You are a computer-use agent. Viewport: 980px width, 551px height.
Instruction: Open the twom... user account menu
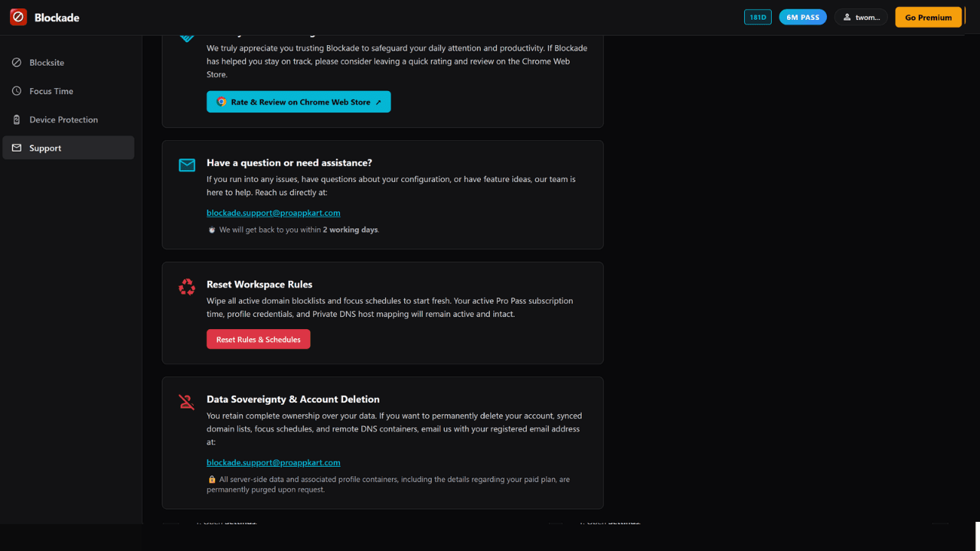(x=861, y=17)
